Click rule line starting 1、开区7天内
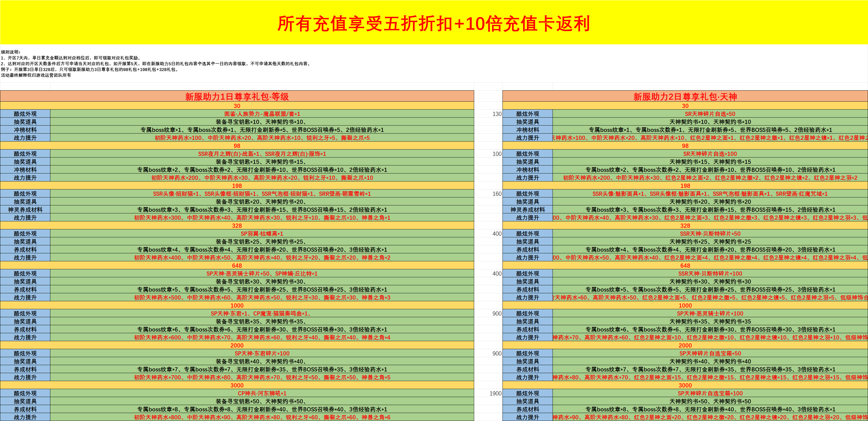The width and height of the screenshot is (868, 421). coord(71,58)
